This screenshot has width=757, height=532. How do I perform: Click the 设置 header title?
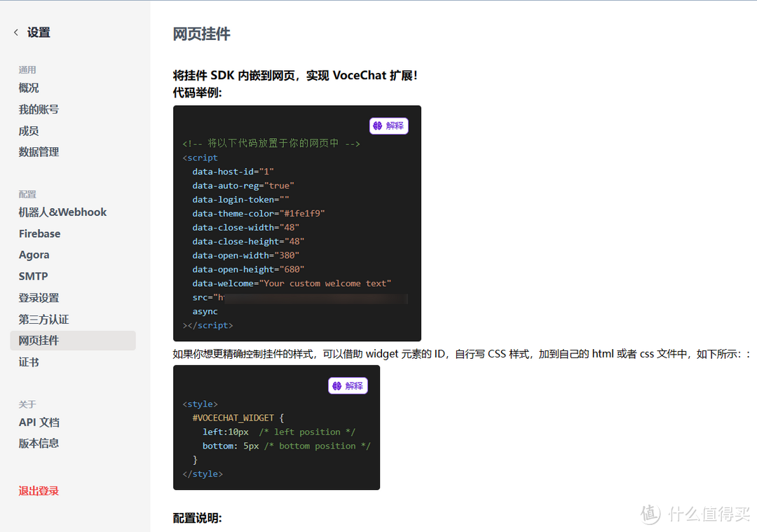[39, 32]
